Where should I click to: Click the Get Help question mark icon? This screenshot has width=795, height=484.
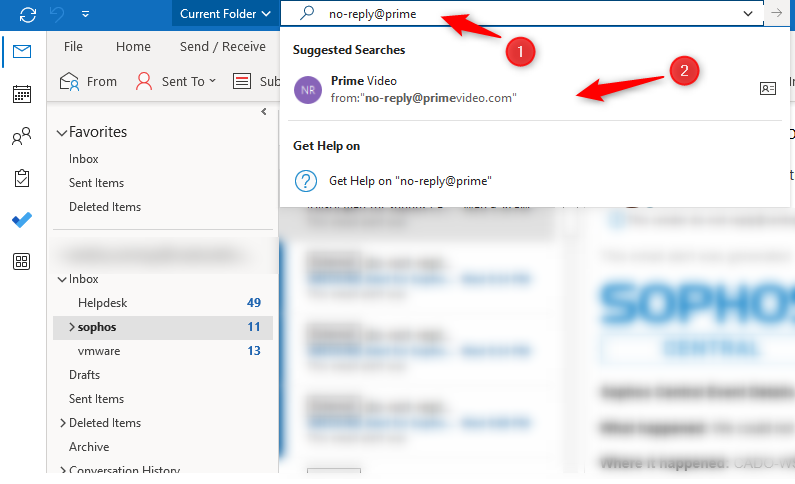tap(306, 181)
